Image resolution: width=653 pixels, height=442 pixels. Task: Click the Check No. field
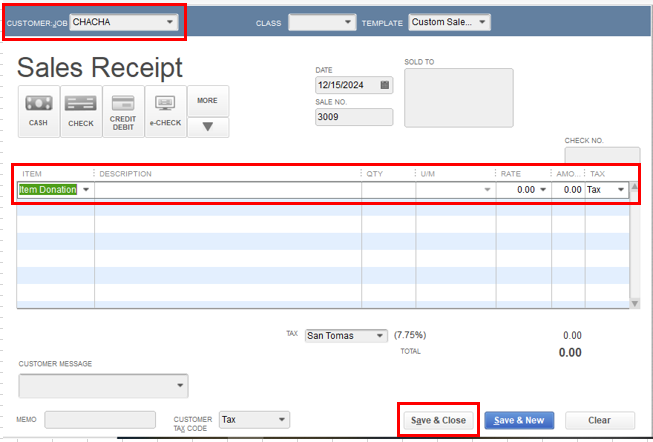click(x=602, y=155)
